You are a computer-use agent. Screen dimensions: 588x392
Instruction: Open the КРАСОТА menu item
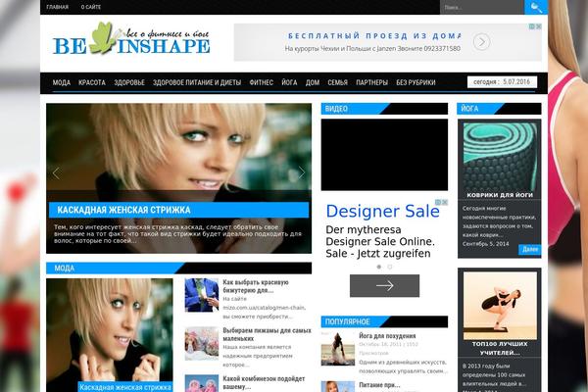(92, 82)
